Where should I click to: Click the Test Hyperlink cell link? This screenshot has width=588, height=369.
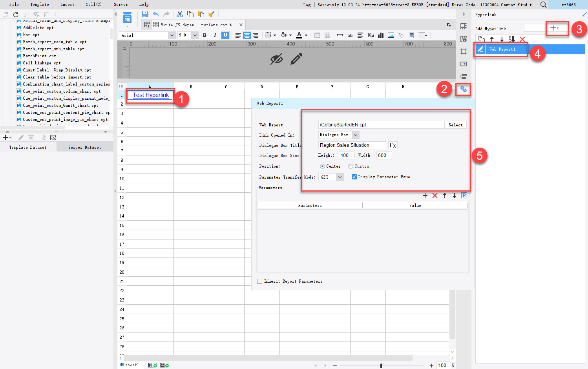pos(150,95)
